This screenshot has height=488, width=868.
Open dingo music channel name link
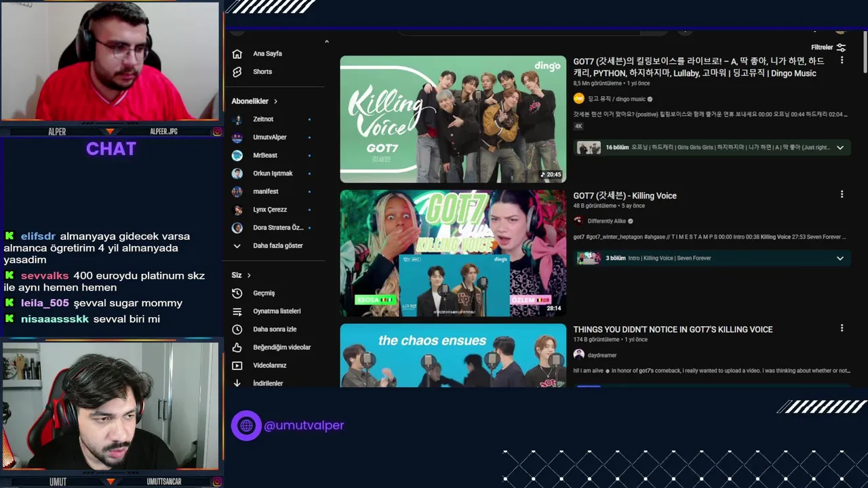pyautogui.click(x=616, y=99)
